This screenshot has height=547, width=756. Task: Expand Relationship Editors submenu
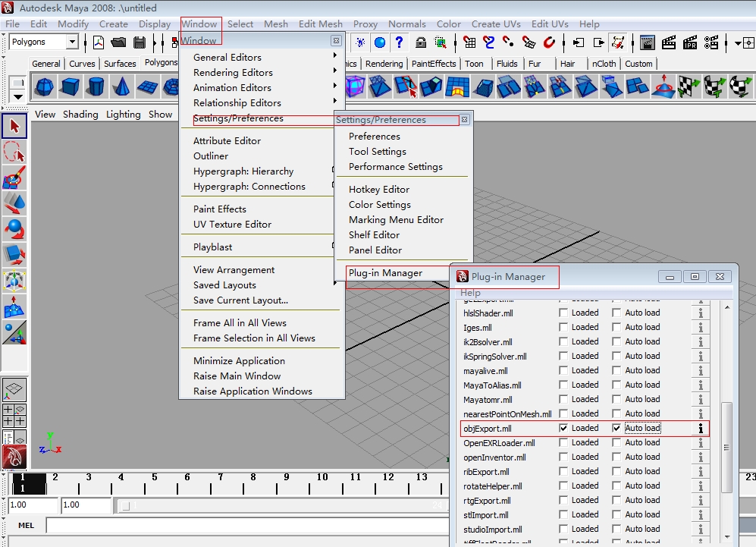(334, 101)
